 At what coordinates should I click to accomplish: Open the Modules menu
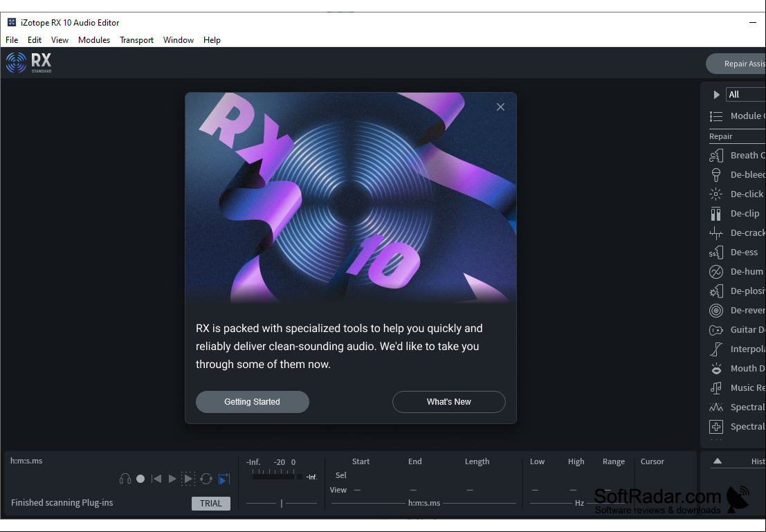click(94, 40)
